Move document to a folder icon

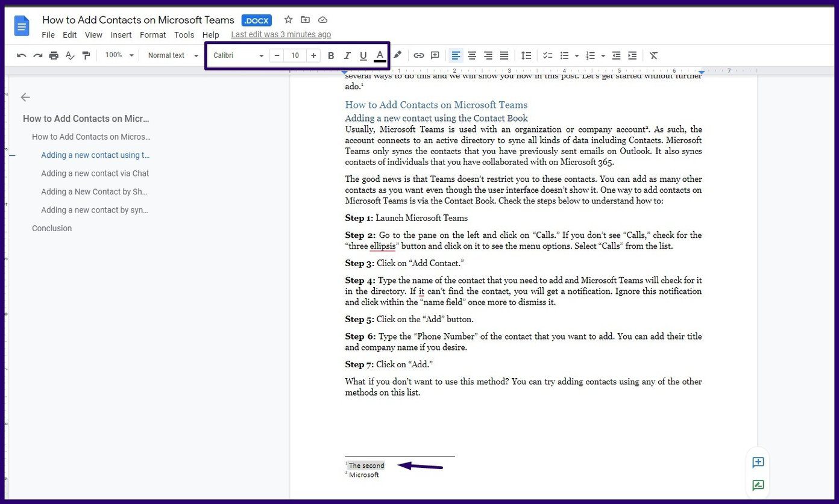pyautogui.click(x=305, y=20)
